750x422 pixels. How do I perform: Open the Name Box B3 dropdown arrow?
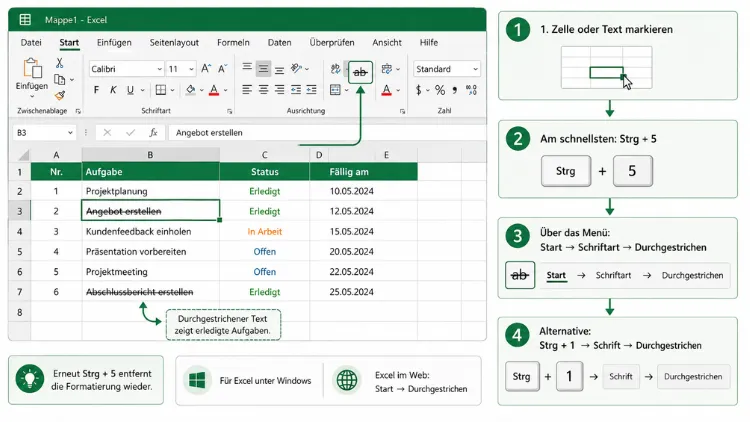click(x=70, y=133)
